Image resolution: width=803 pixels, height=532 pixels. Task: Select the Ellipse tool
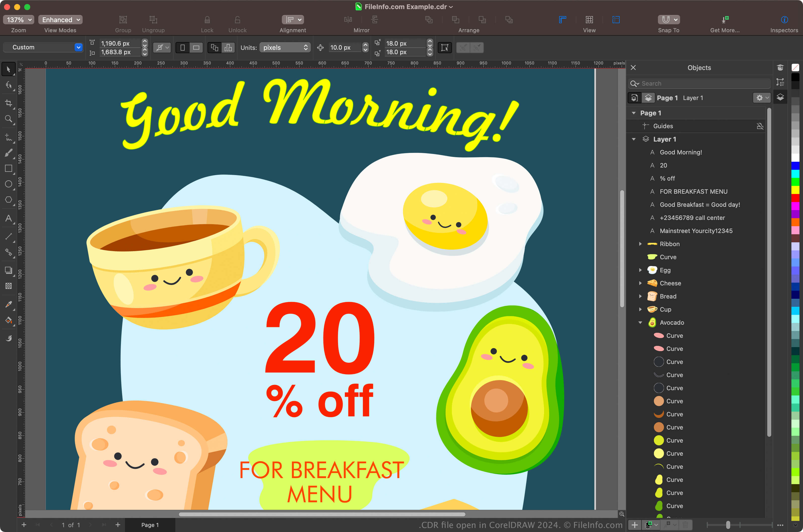(9, 184)
